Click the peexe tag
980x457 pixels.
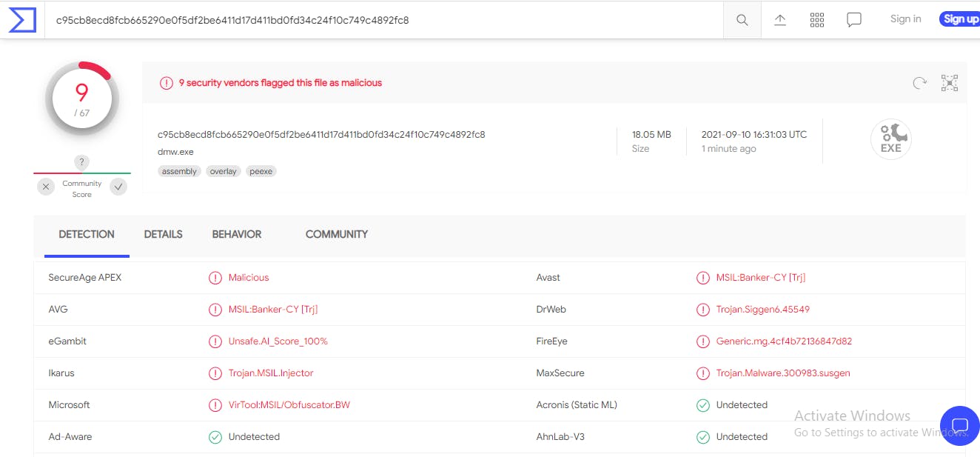pos(261,171)
